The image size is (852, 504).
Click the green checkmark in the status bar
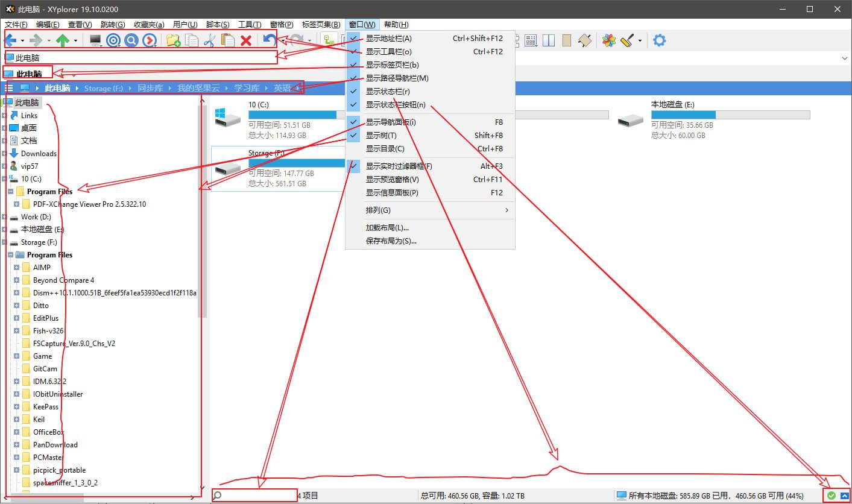831,494
